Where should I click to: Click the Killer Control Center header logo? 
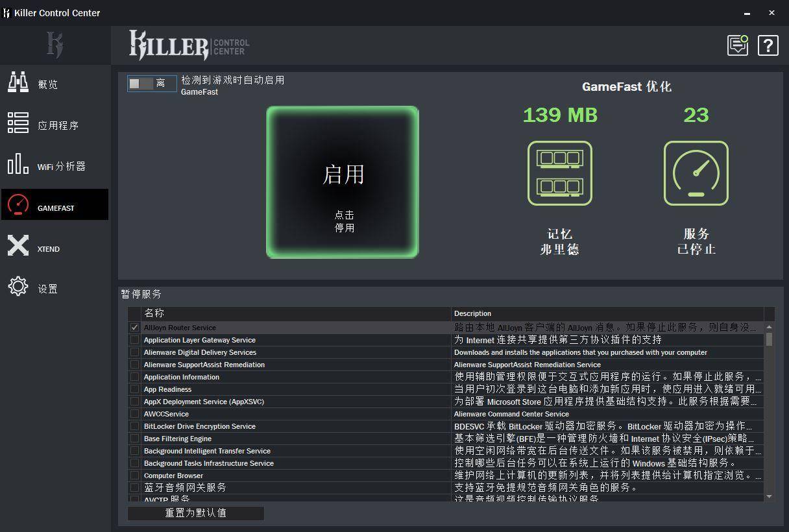pos(188,45)
